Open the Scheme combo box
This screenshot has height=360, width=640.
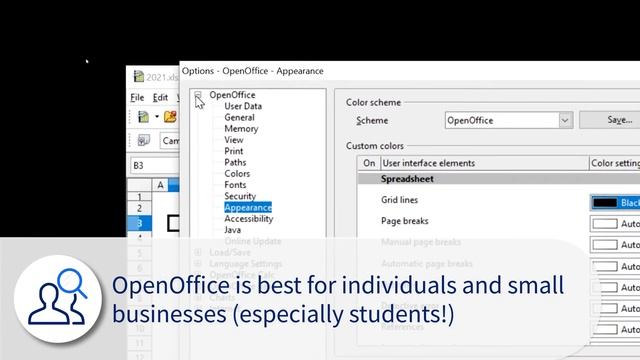(509, 120)
